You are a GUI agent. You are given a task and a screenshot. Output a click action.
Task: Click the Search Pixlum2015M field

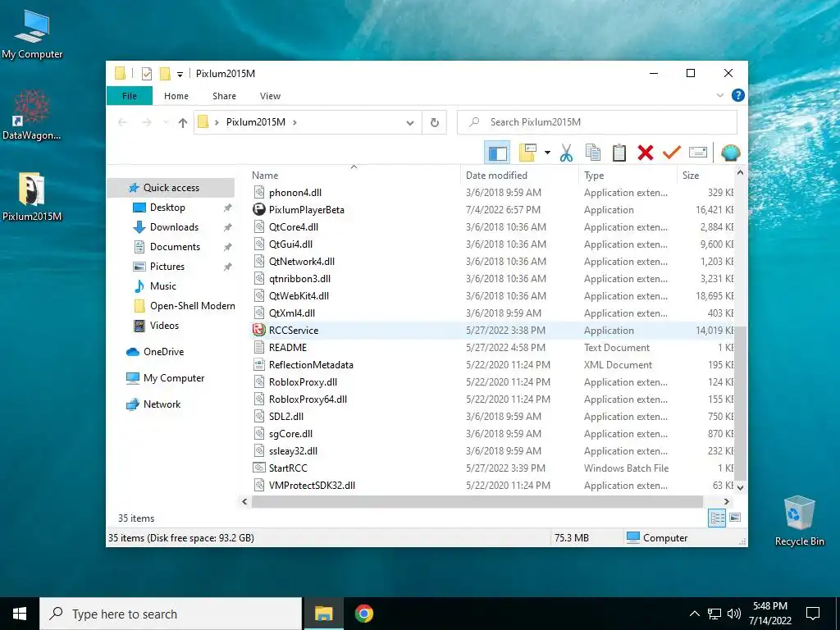pos(597,122)
